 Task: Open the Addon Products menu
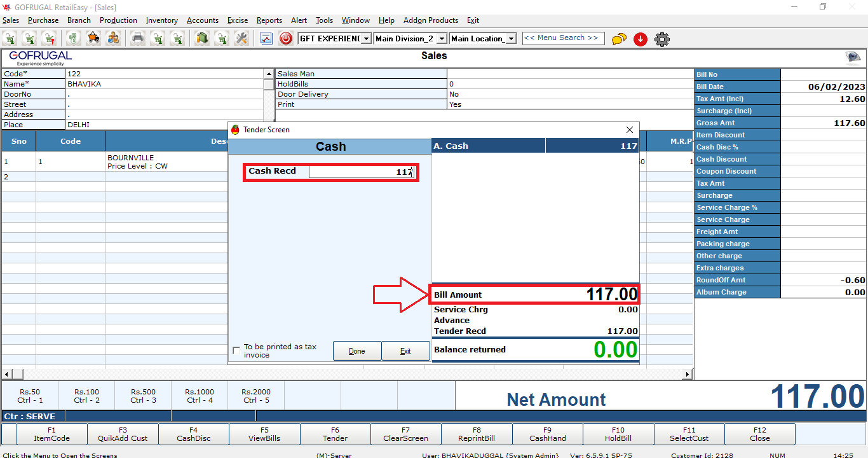click(x=431, y=20)
